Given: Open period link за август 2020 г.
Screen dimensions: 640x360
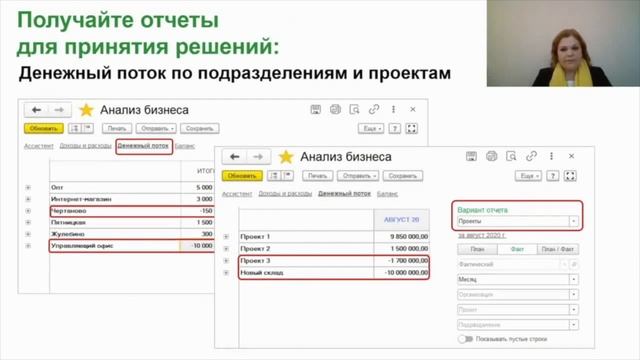Looking at the screenshot, I should pyautogui.click(x=482, y=236).
